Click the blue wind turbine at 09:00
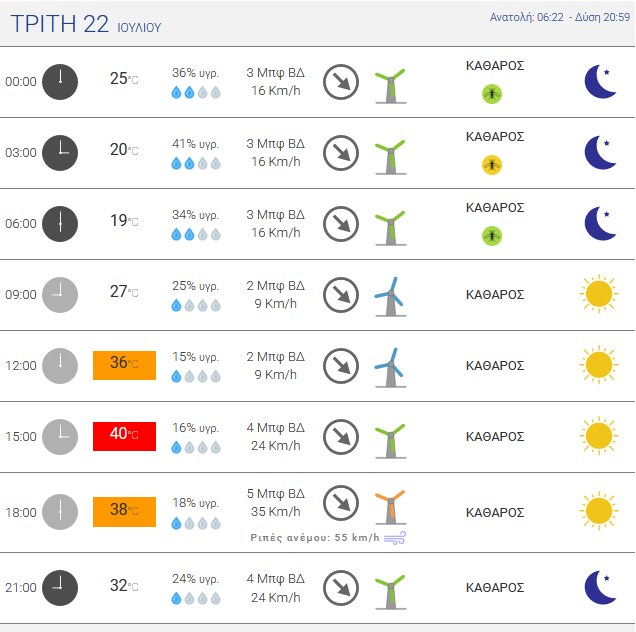The width and height of the screenshot is (636, 632). 390,297
